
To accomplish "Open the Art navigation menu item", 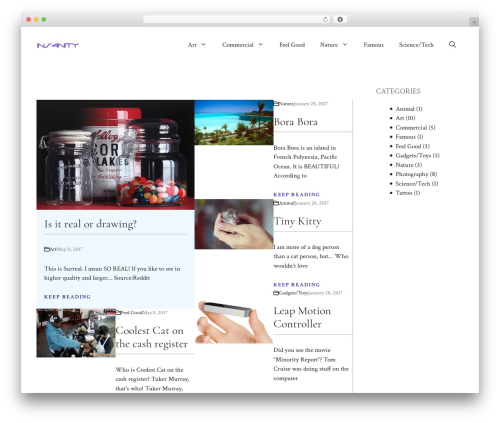I will [192, 45].
